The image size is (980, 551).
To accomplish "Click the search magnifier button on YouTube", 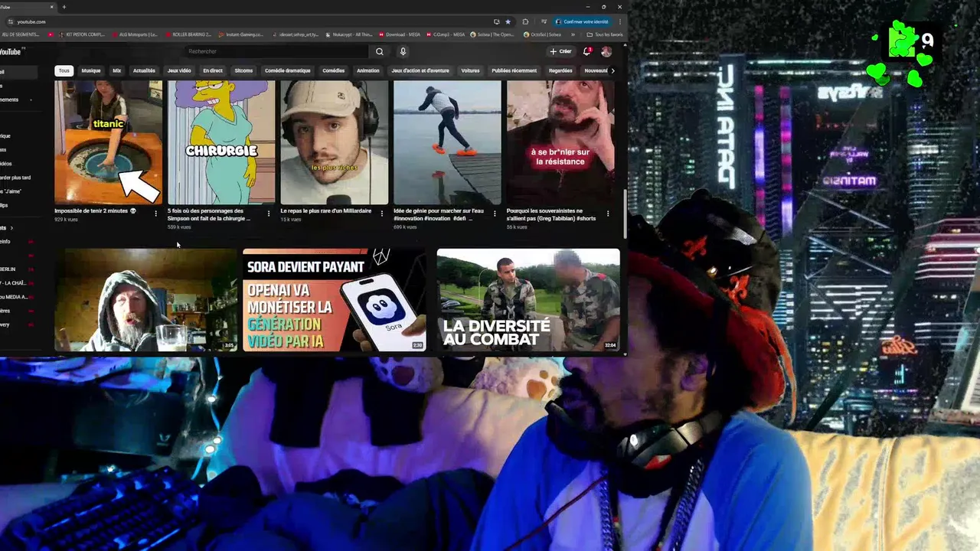I will (379, 51).
